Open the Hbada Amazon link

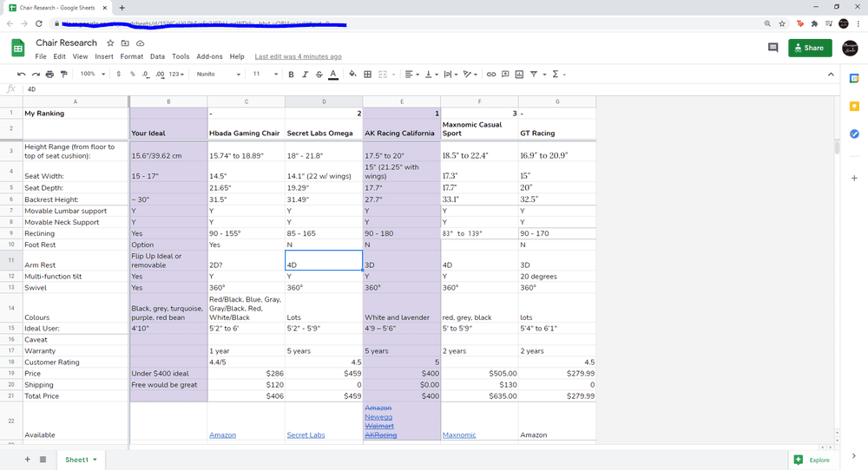[x=222, y=435]
